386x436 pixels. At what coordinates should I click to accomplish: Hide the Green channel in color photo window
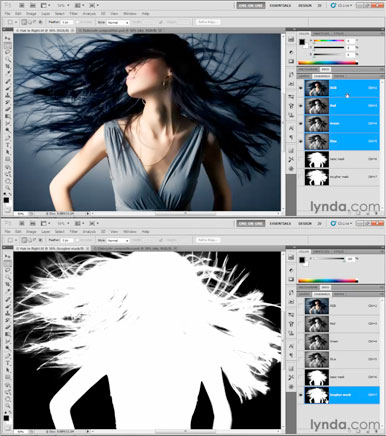coord(301,123)
